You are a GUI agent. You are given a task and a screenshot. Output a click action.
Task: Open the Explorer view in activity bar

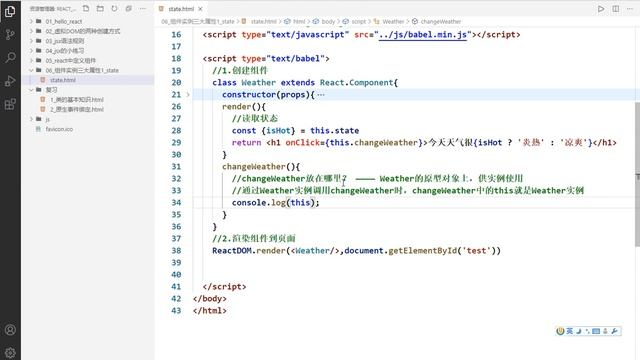[x=10, y=11]
